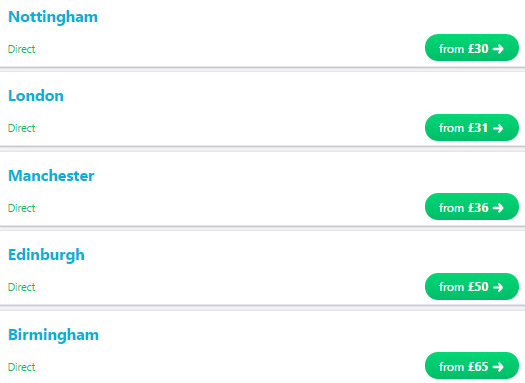Click the arrow icon on the £36 button
Screen dimensions: 525x383
click(498, 208)
